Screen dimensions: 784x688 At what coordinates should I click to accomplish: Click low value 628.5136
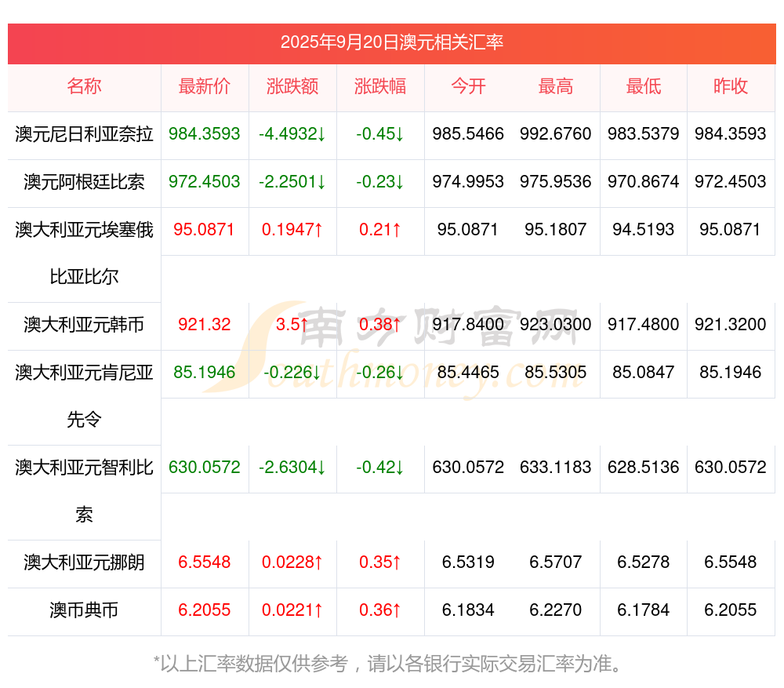[x=644, y=468]
